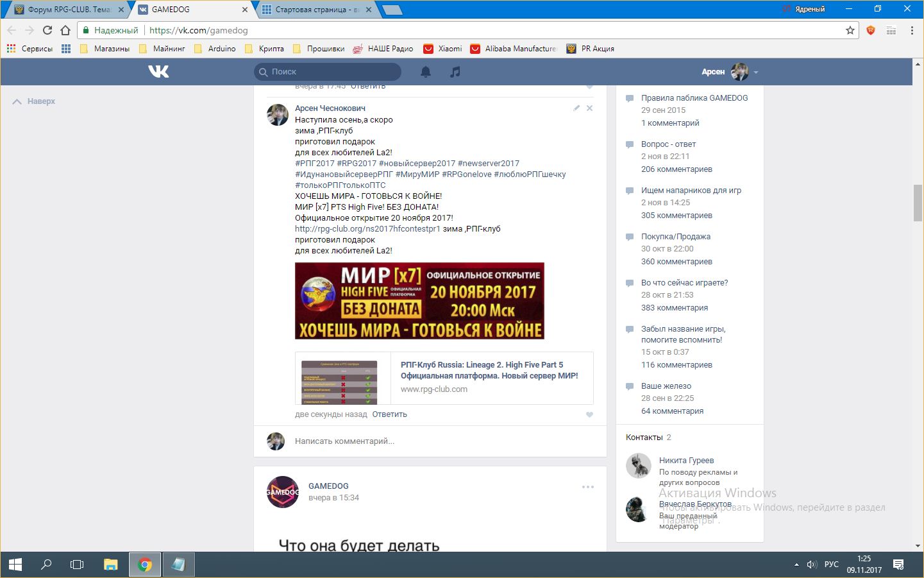Open the Правила паблика GAMEDOG discussion

point(694,98)
